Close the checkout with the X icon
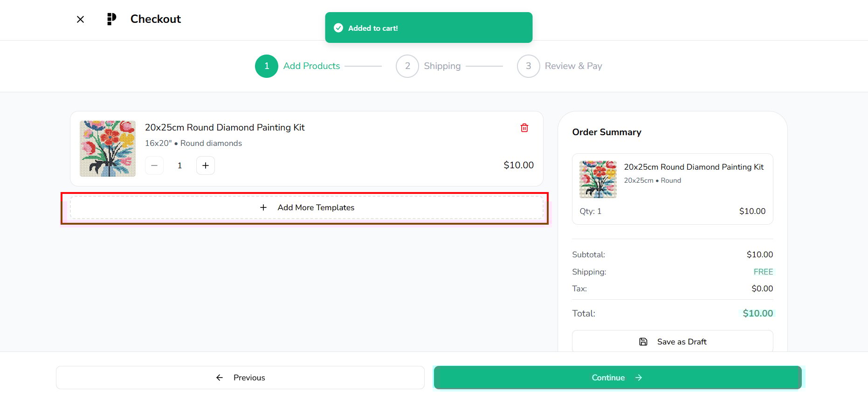Viewport: 868px width, 399px height. click(x=80, y=19)
